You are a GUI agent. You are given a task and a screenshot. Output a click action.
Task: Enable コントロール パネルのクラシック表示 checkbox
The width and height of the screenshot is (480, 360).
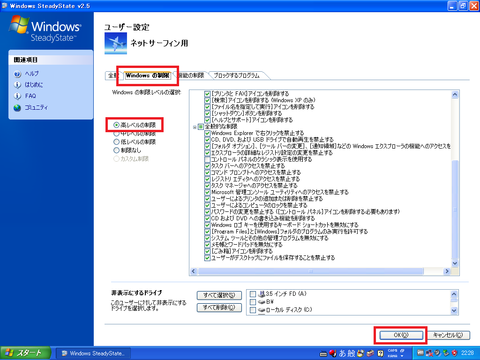(207, 160)
